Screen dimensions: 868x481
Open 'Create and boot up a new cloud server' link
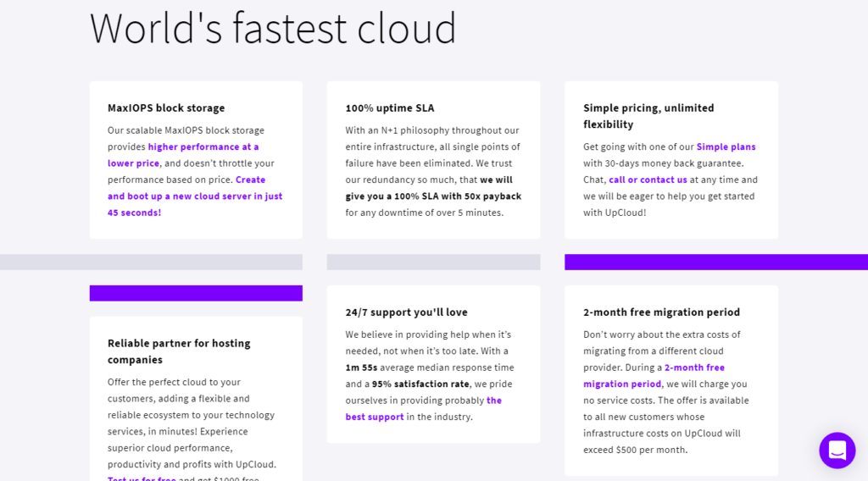coord(195,196)
